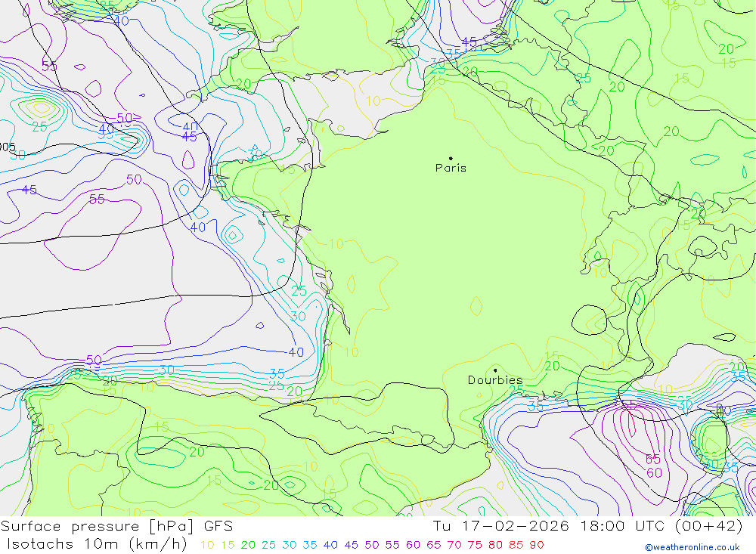Click the green 20 value in bottom legend
This screenshot has width=756, height=554.
pyautogui.click(x=248, y=545)
